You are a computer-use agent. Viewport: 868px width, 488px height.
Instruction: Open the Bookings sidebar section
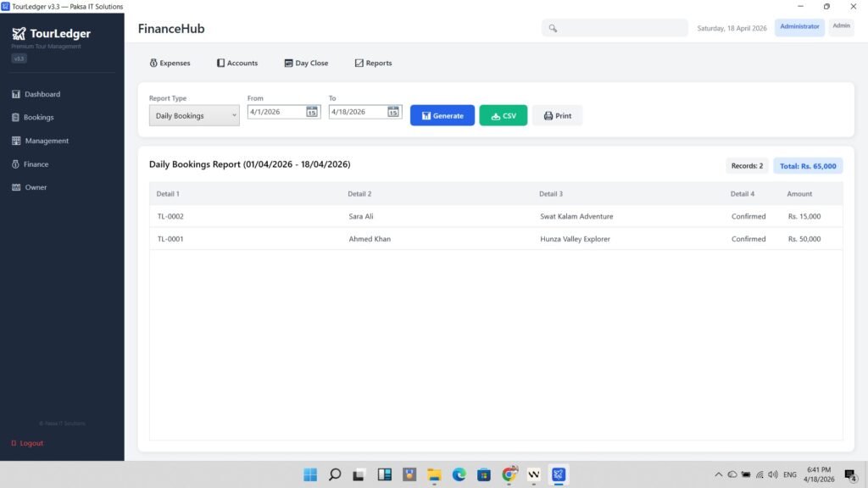37,117
